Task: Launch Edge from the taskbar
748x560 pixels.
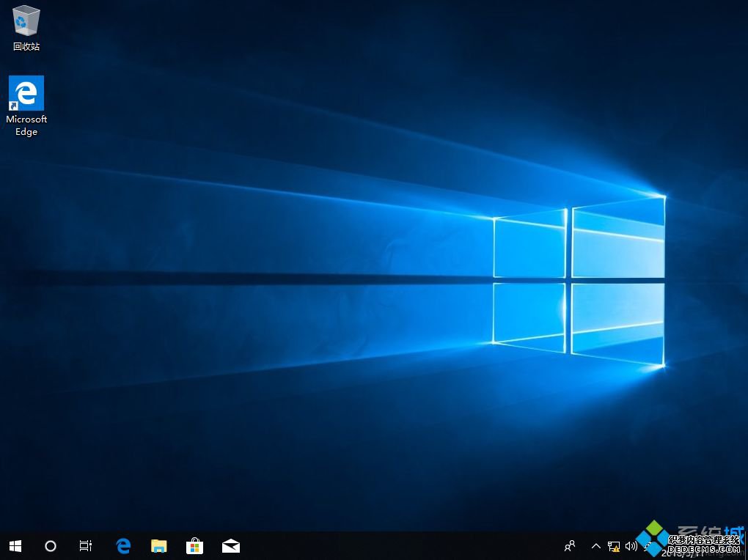Action: [123, 545]
